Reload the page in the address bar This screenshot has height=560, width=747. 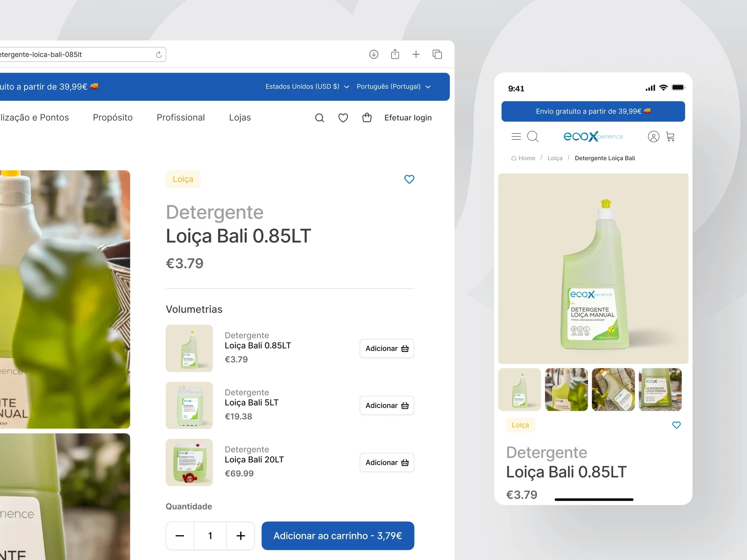[159, 55]
